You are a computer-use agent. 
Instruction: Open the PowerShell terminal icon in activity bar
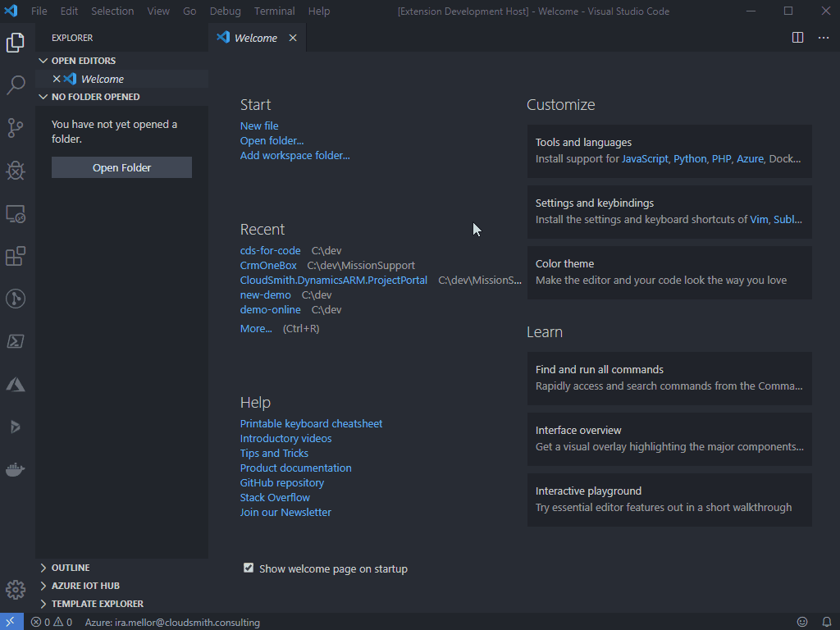coord(16,342)
